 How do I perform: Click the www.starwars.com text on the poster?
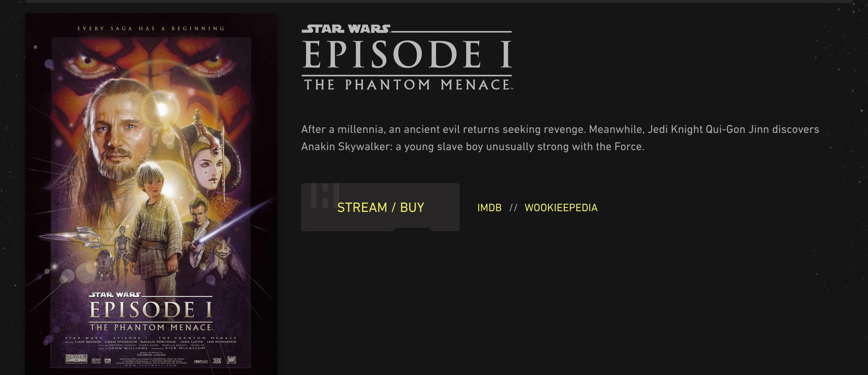click(x=151, y=365)
